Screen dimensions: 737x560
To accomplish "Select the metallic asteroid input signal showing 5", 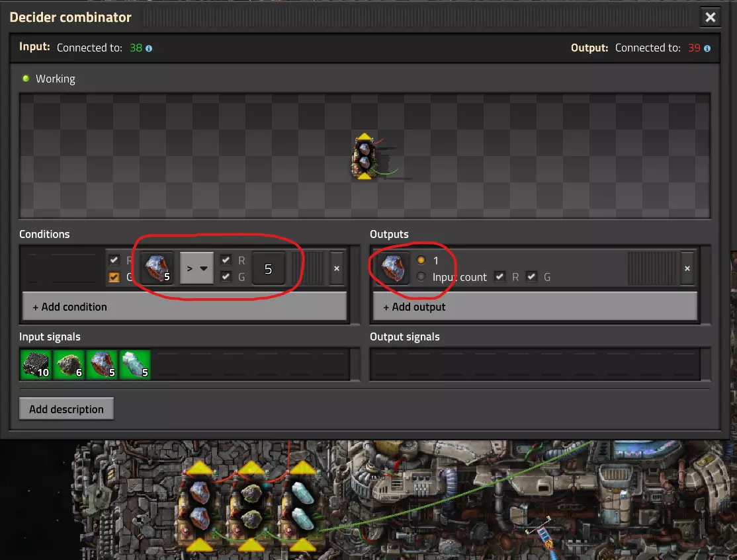I will [x=102, y=364].
